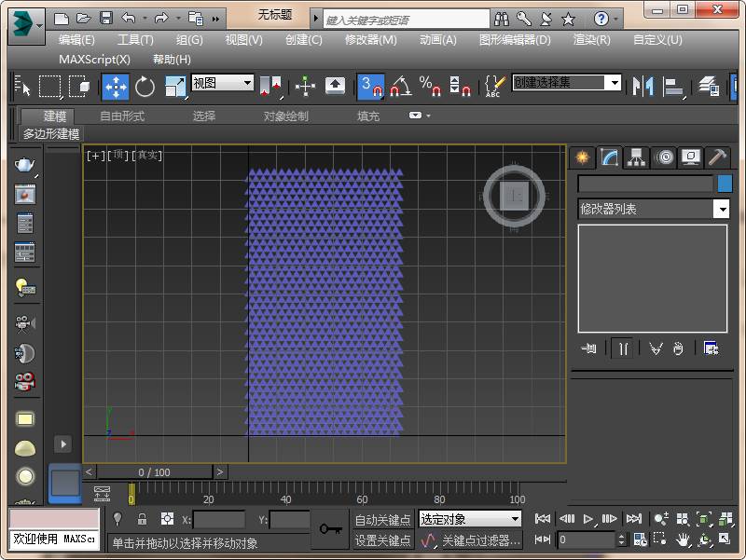Click the time slider 0 / 100 bar
Image resolution: width=746 pixels, height=560 pixels.
click(154, 472)
